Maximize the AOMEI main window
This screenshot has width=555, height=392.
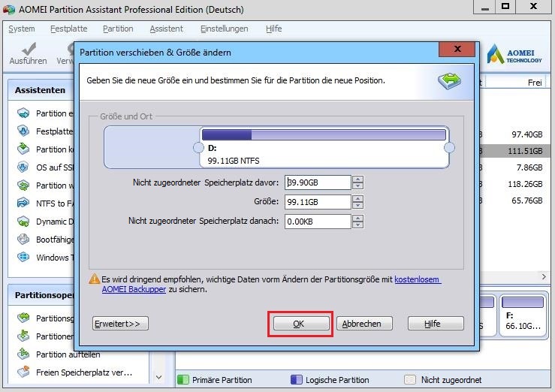(505, 6)
